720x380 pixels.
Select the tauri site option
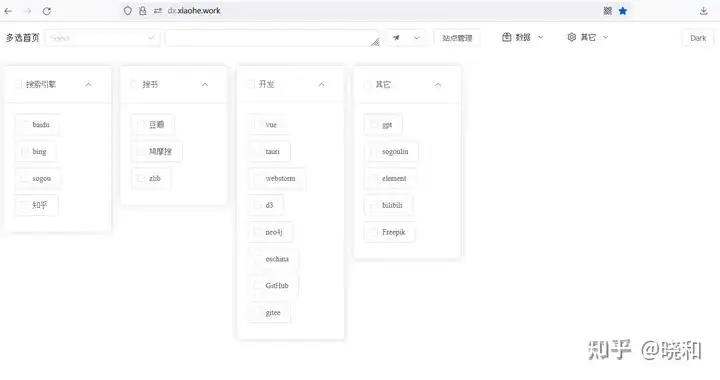269,151
